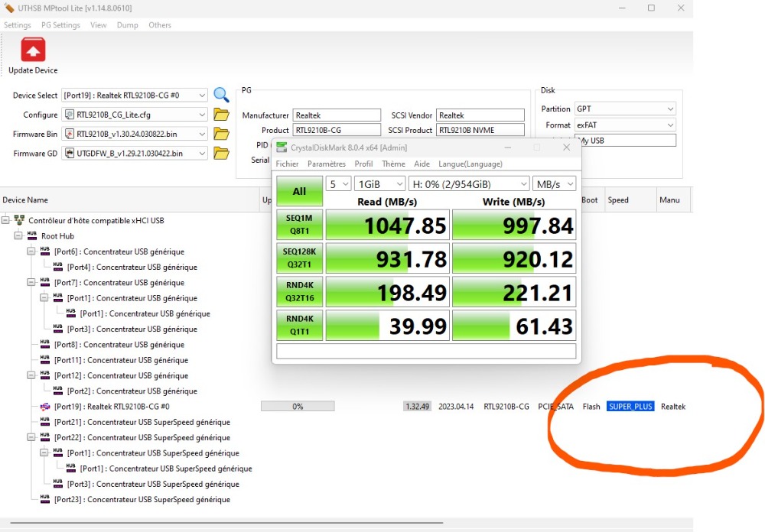Open folder icon next to Firmware GD
This screenshot has height=532, width=765.
(x=221, y=153)
